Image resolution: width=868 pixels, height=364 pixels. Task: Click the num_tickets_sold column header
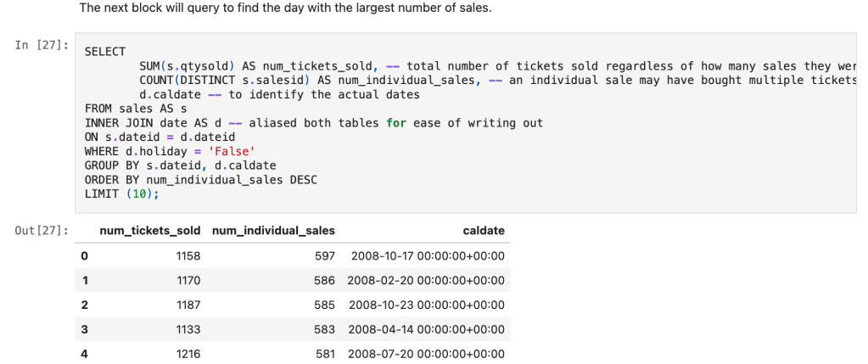[150, 231]
